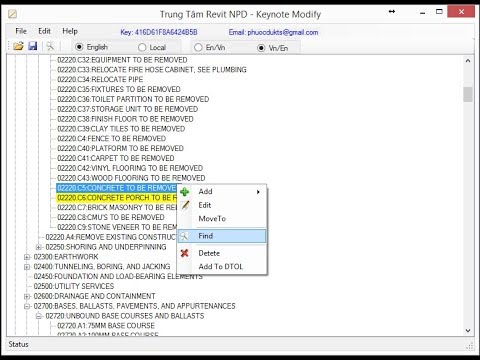Select 02220.C8:CMU'S TO BE REMOVED
Image resolution: width=480 pixels, height=360 pixels.
111,217
